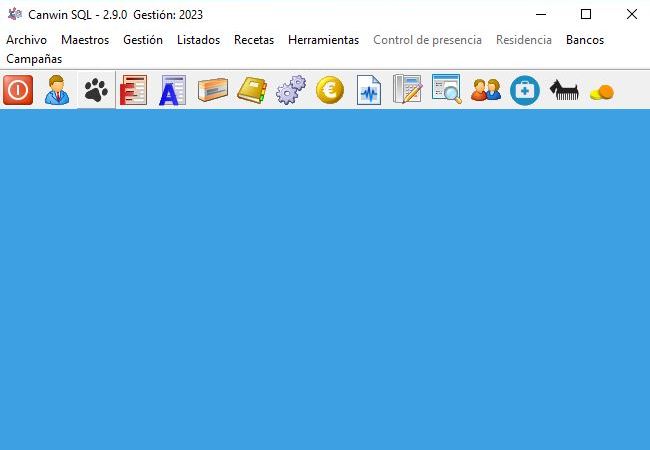This screenshot has height=450, width=650.
Task: Open the paw print pets icon
Action: [x=96, y=90]
